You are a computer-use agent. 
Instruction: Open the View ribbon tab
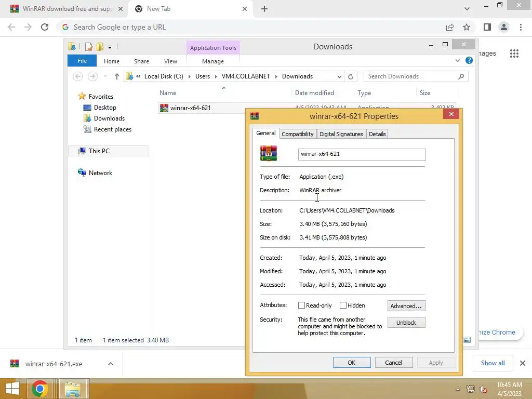(170, 61)
